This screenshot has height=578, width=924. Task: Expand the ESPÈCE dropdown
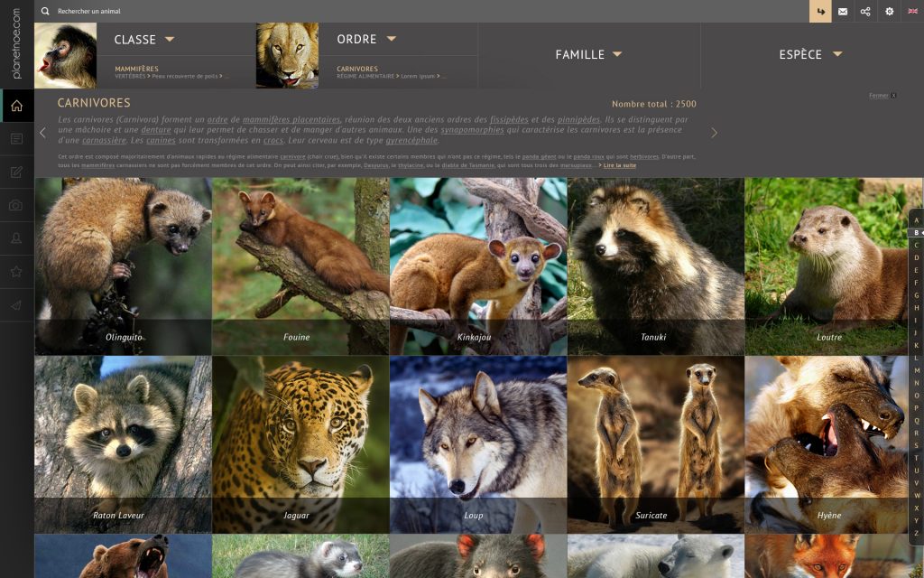(x=811, y=54)
